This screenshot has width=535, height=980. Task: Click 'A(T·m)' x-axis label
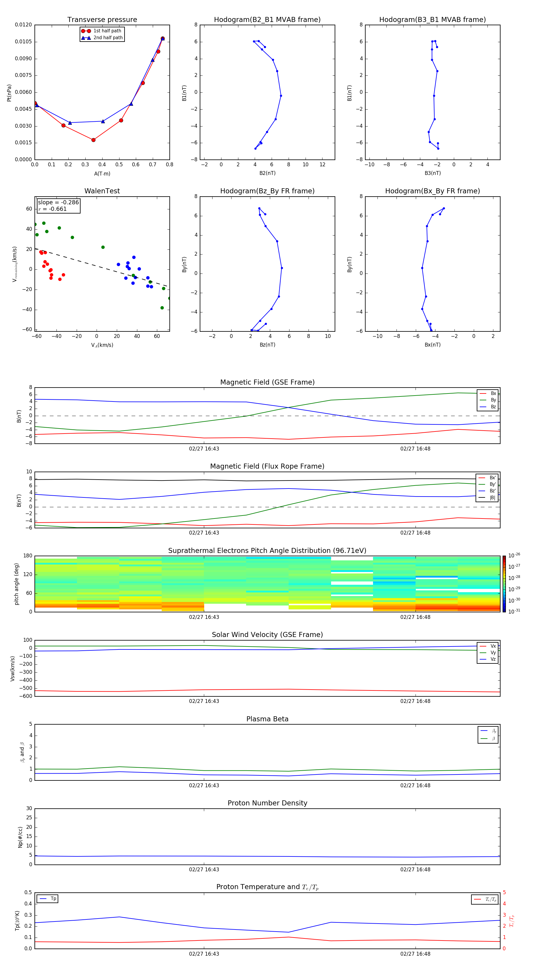(102, 174)
